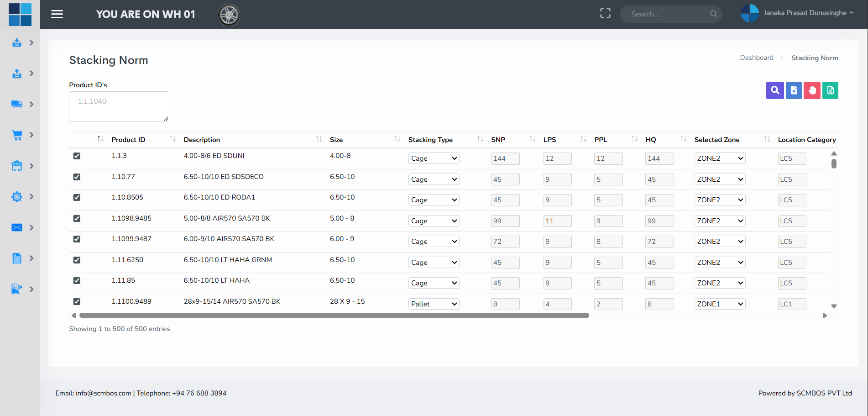Image resolution: width=868 pixels, height=416 pixels.
Task: Toggle fullscreen mode icon
Action: tap(605, 13)
